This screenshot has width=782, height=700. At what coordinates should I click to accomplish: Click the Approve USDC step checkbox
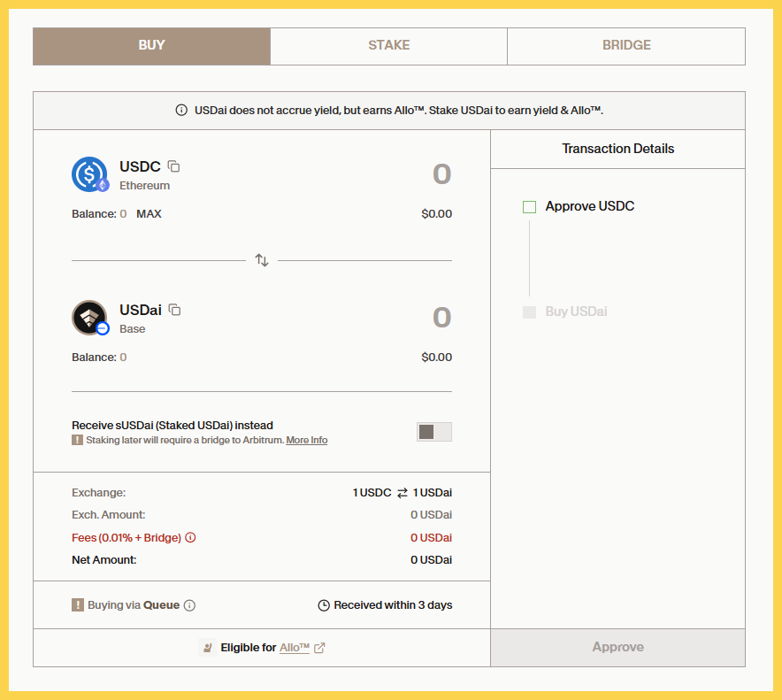529,206
